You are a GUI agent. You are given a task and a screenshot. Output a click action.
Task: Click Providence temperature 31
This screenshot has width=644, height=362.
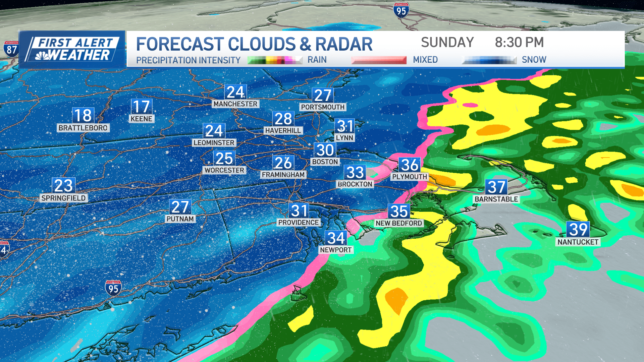pos(299,210)
